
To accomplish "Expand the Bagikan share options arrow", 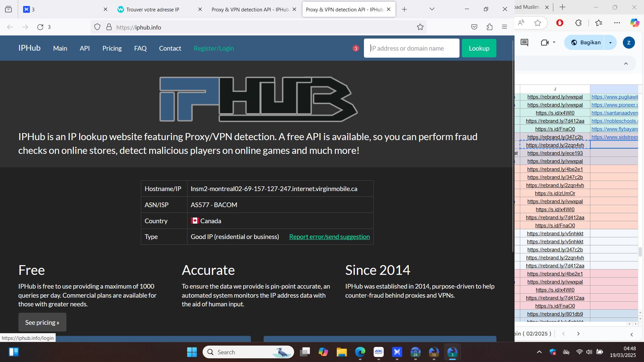I will 610,43.
